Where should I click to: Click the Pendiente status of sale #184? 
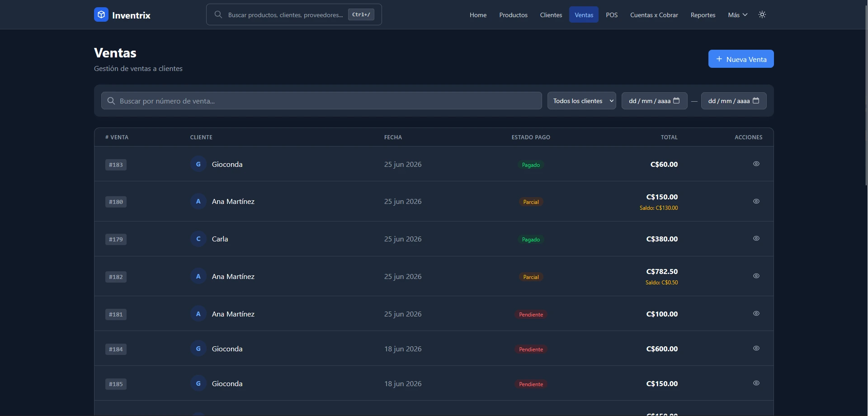(531, 349)
